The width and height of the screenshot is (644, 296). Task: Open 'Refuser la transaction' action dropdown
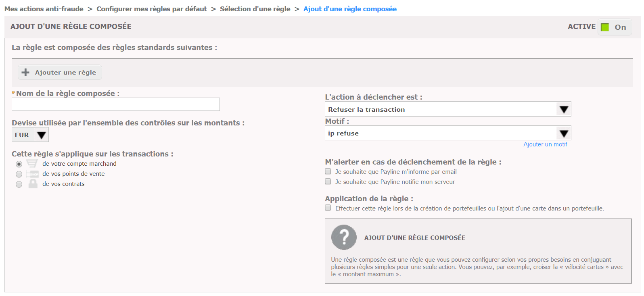click(x=448, y=109)
